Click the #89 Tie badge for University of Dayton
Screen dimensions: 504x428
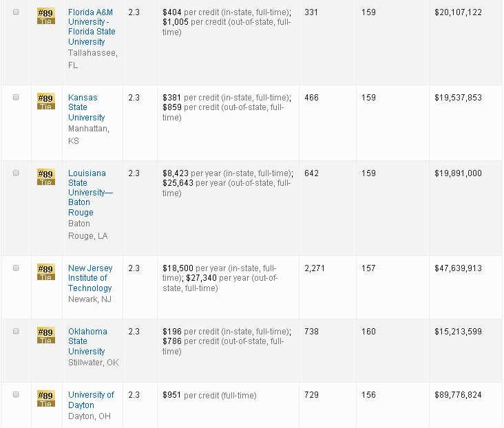pos(45,398)
